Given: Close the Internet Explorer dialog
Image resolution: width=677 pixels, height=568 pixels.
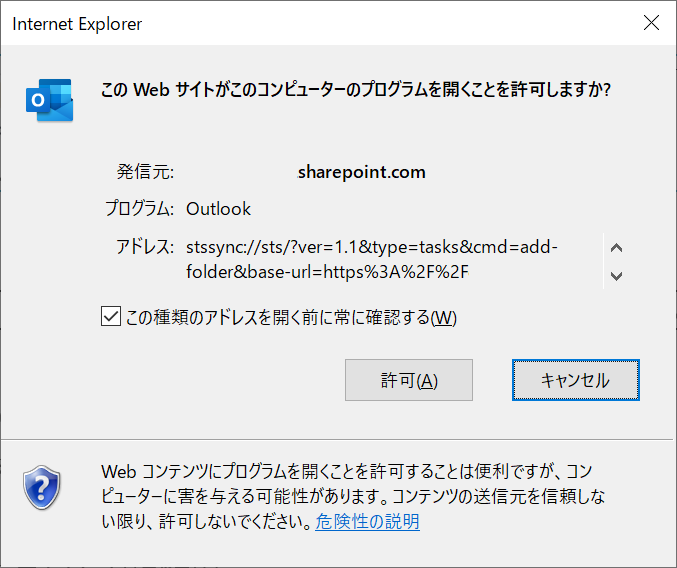Looking at the screenshot, I should (x=651, y=22).
